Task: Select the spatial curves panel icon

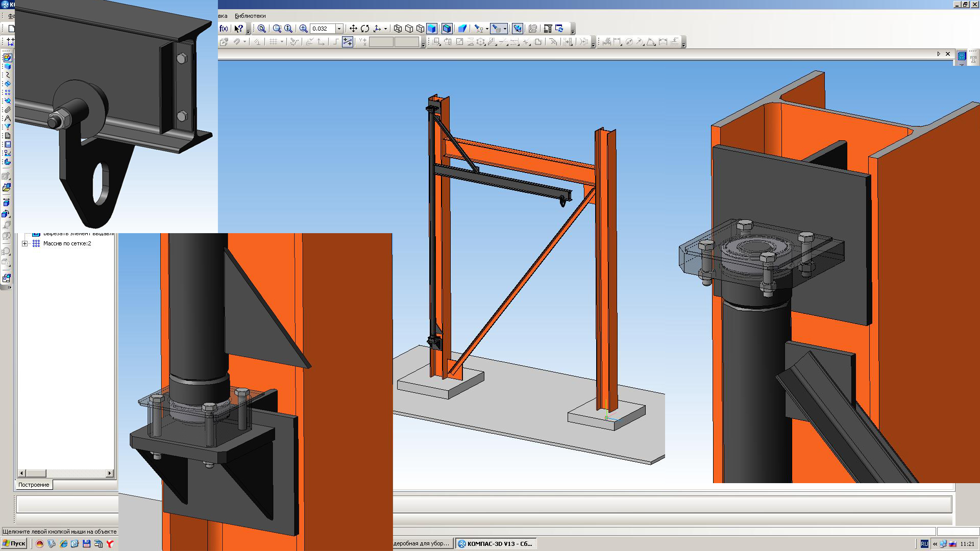Action: (x=7, y=75)
